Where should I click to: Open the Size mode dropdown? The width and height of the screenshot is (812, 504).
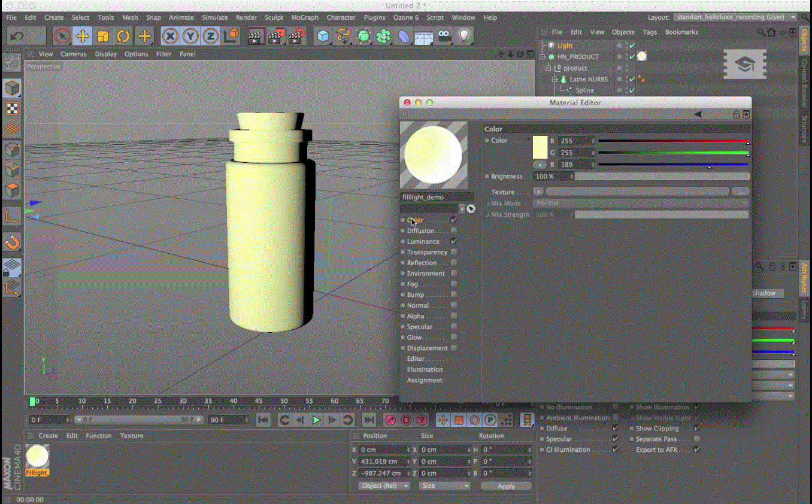pos(444,486)
